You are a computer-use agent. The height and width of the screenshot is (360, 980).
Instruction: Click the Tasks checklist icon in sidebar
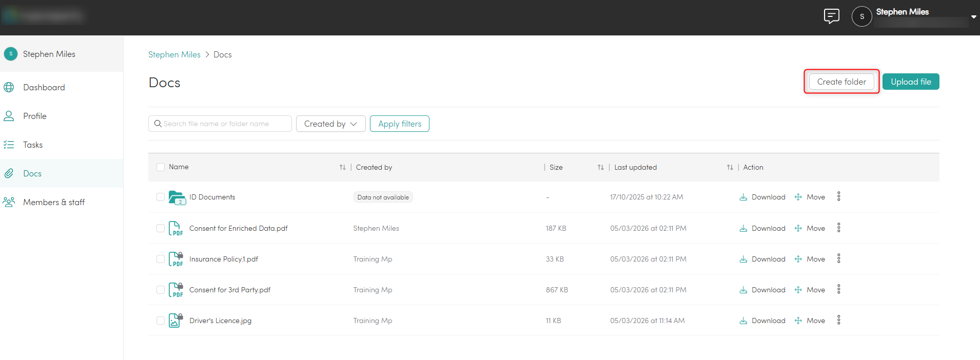coord(9,145)
